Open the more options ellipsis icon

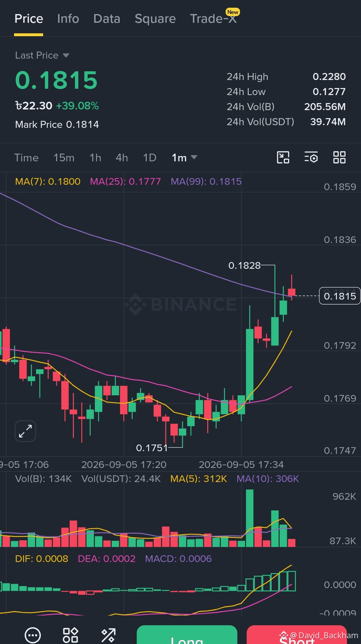tap(33, 635)
